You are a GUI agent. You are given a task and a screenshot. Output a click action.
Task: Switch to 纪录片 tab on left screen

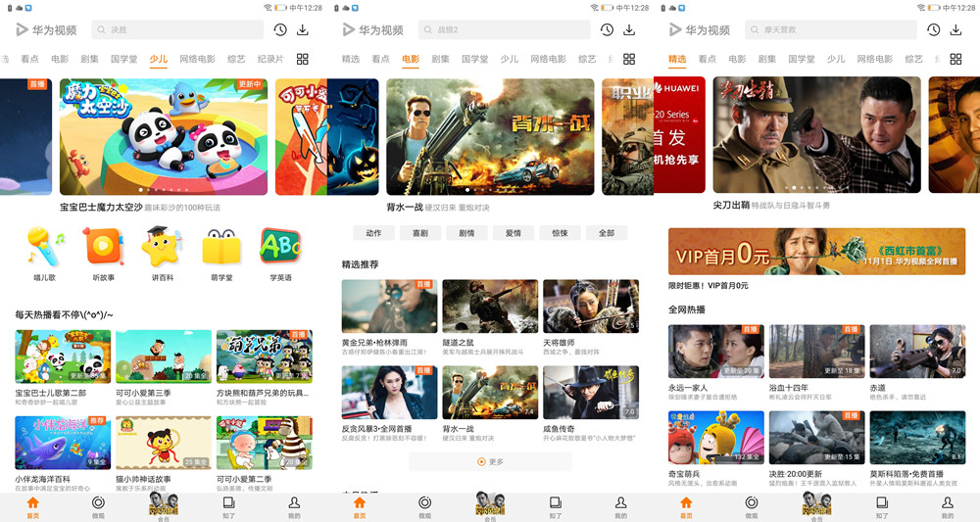point(270,59)
